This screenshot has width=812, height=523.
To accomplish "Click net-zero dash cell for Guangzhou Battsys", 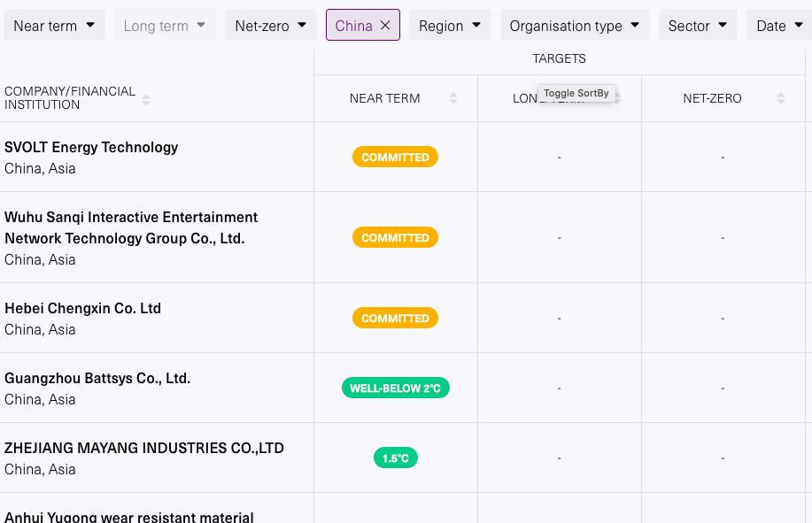I will point(723,388).
